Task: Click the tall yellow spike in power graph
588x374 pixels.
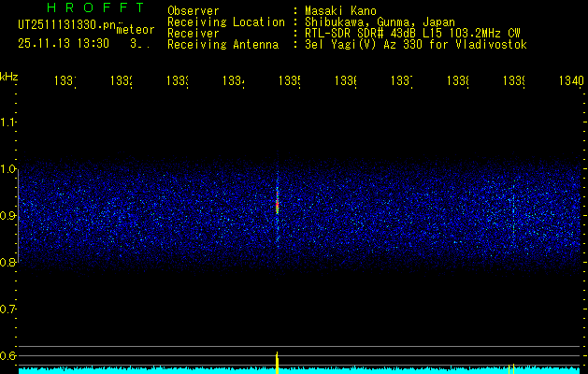Action: pyautogui.click(x=278, y=361)
